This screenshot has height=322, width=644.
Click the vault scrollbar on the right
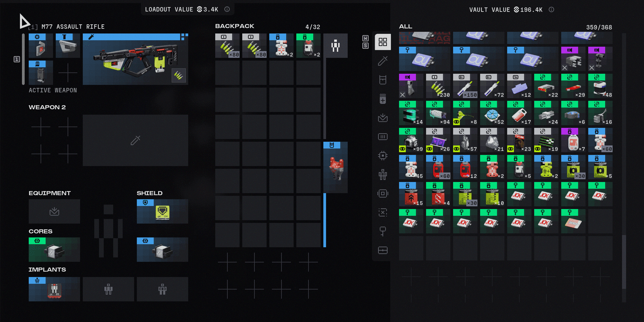click(624, 262)
